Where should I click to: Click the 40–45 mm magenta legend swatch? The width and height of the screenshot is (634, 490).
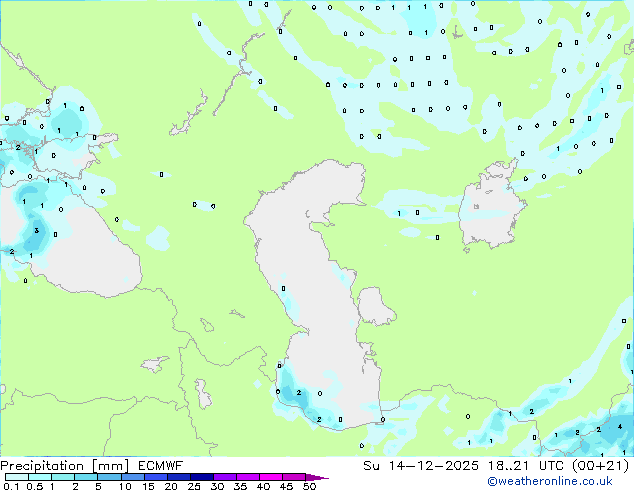click(x=271, y=477)
